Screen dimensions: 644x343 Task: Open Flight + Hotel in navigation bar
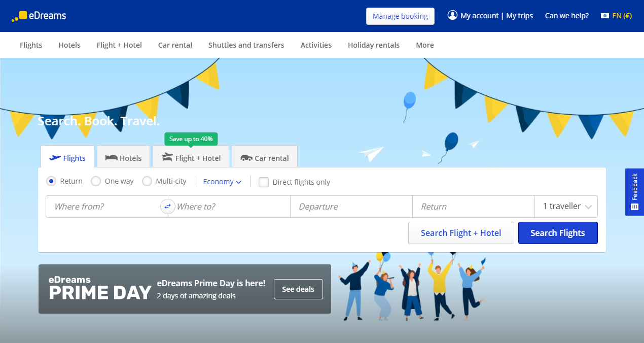tap(119, 45)
